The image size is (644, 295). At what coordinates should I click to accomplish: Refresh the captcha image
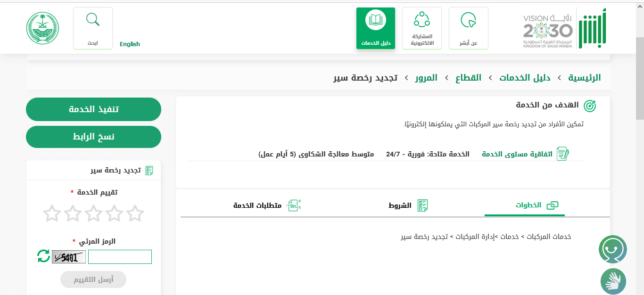pyautogui.click(x=43, y=256)
